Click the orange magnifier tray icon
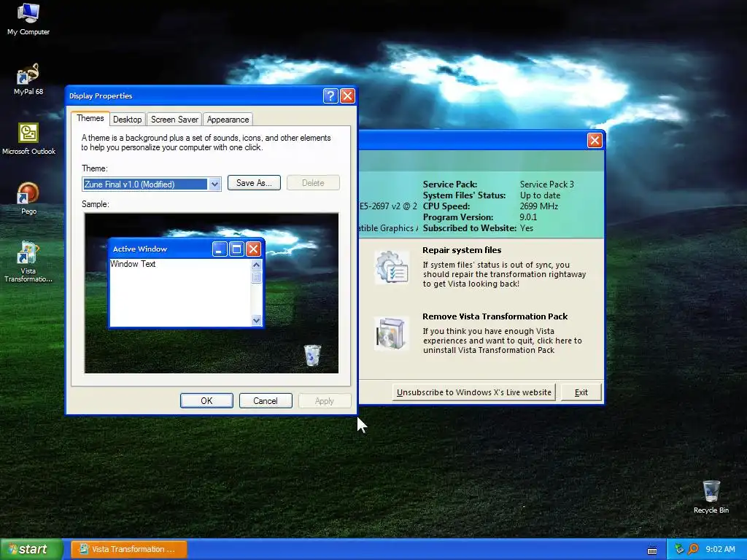This screenshot has width=747, height=560. point(693,549)
